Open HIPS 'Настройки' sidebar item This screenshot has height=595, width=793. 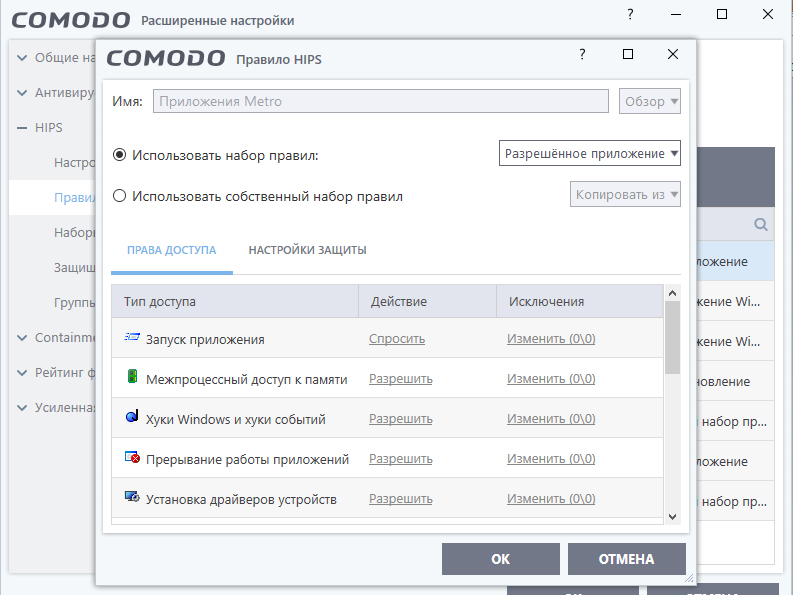[x=74, y=163]
